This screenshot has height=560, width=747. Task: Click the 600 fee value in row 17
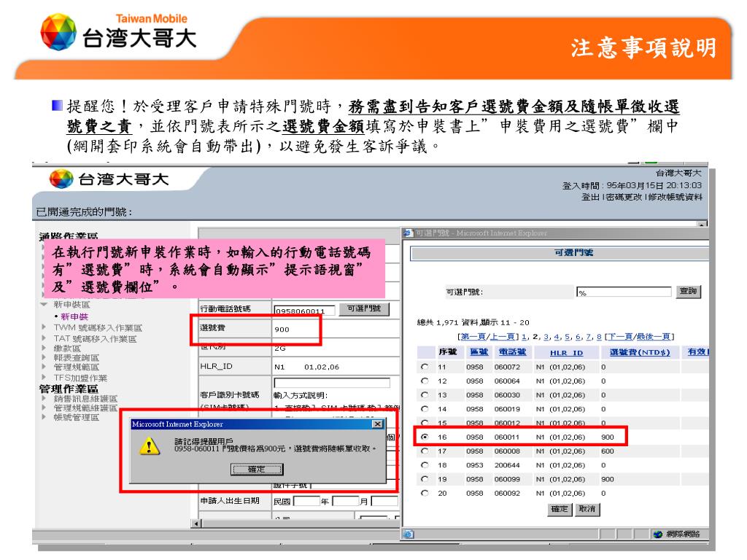click(x=608, y=451)
